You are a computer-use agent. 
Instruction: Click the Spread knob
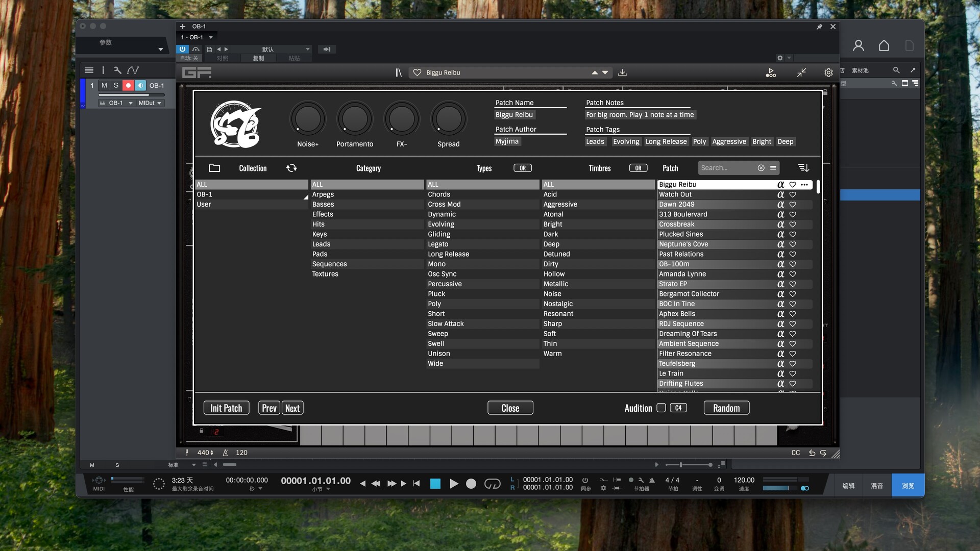[x=449, y=119]
